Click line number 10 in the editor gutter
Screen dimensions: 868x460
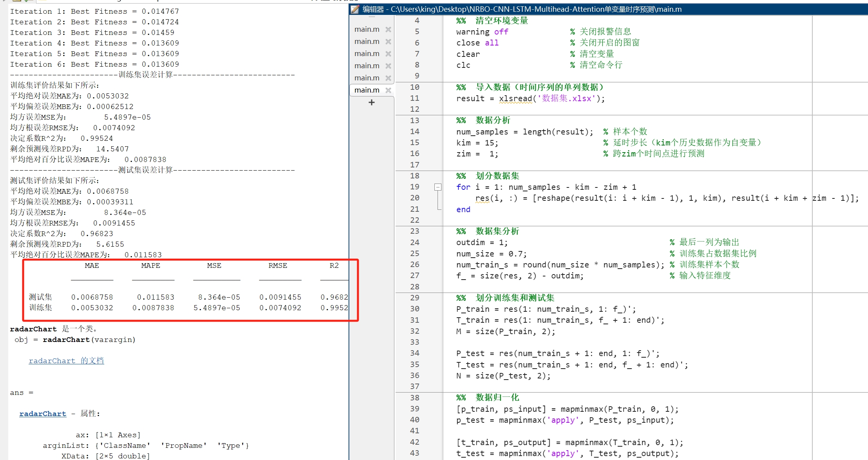[414, 87]
